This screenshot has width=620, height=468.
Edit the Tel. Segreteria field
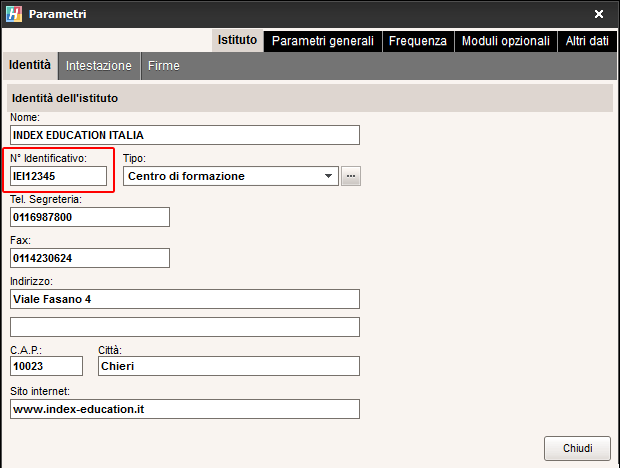point(90,217)
